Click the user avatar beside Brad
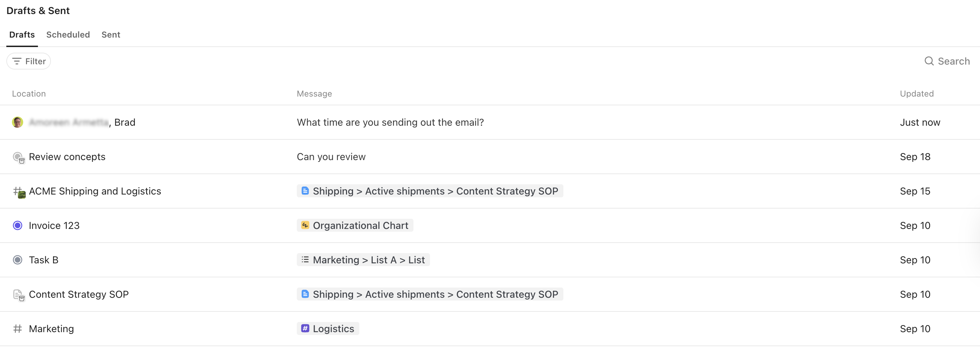Screen dimensions: 980x349 tap(18, 123)
